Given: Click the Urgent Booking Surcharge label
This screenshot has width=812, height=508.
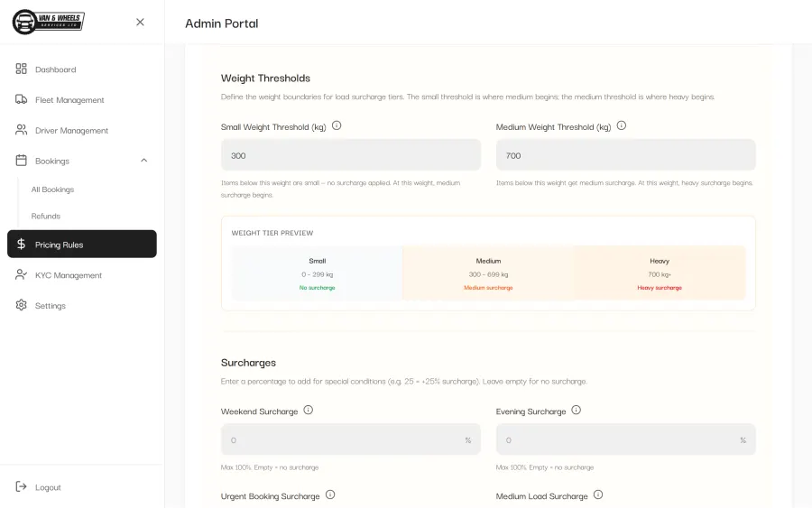Looking at the screenshot, I should (x=271, y=496).
